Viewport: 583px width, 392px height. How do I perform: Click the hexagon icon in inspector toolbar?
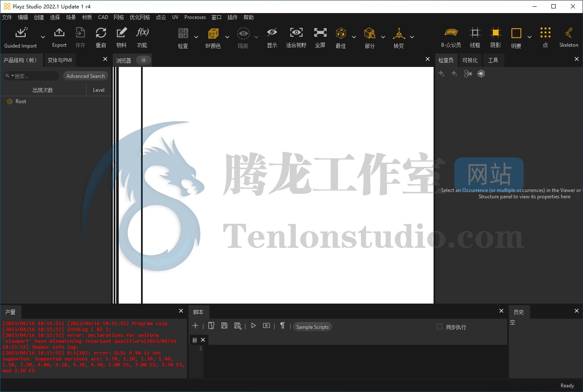tap(481, 74)
